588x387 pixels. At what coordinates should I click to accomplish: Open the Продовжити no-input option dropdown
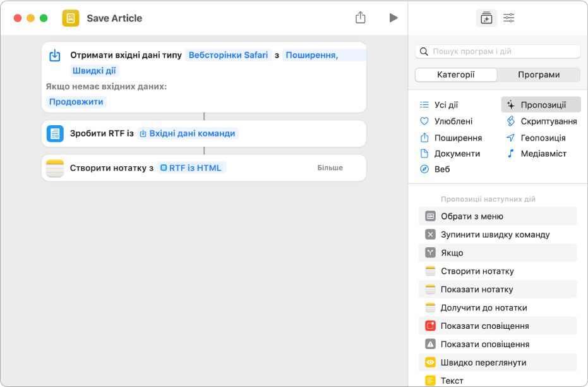click(x=77, y=102)
